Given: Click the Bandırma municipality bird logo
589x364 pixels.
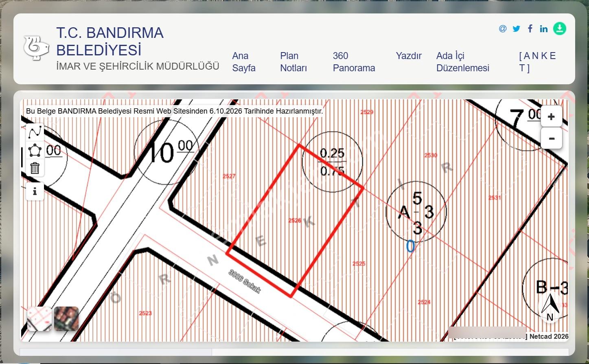Looking at the screenshot, I should click(36, 48).
